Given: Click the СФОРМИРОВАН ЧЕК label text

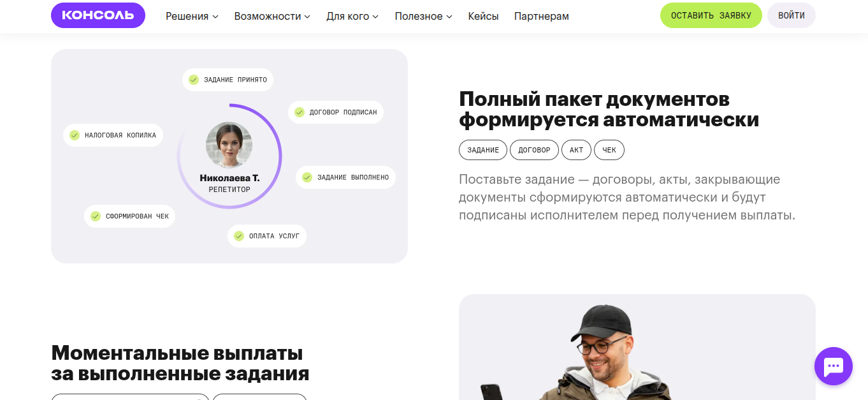Looking at the screenshot, I should (x=137, y=216).
